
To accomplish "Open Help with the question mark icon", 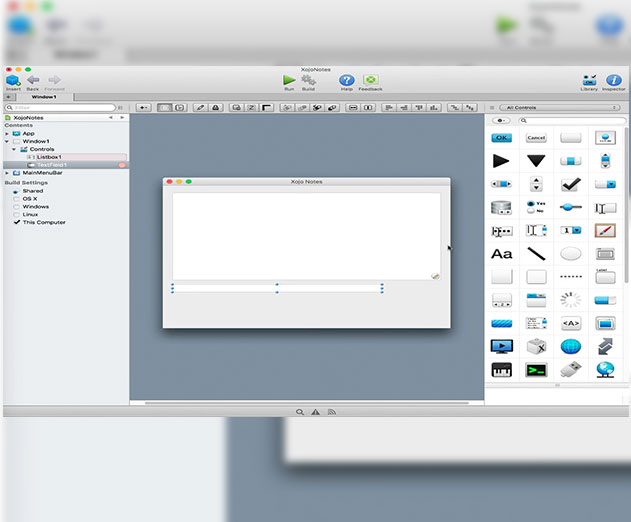I will (346, 81).
